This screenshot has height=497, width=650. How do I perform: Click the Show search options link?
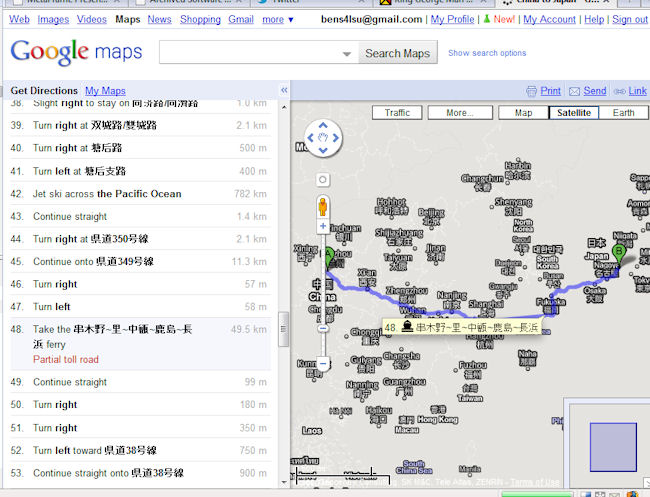(486, 53)
